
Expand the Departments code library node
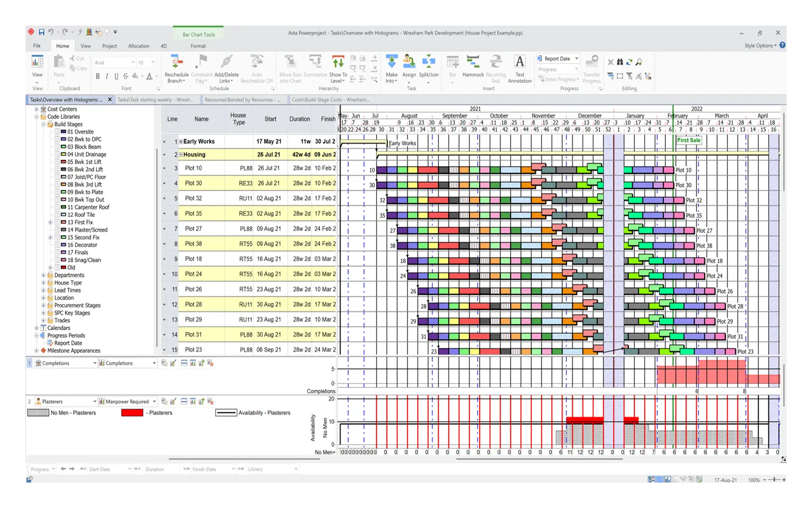[45, 275]
